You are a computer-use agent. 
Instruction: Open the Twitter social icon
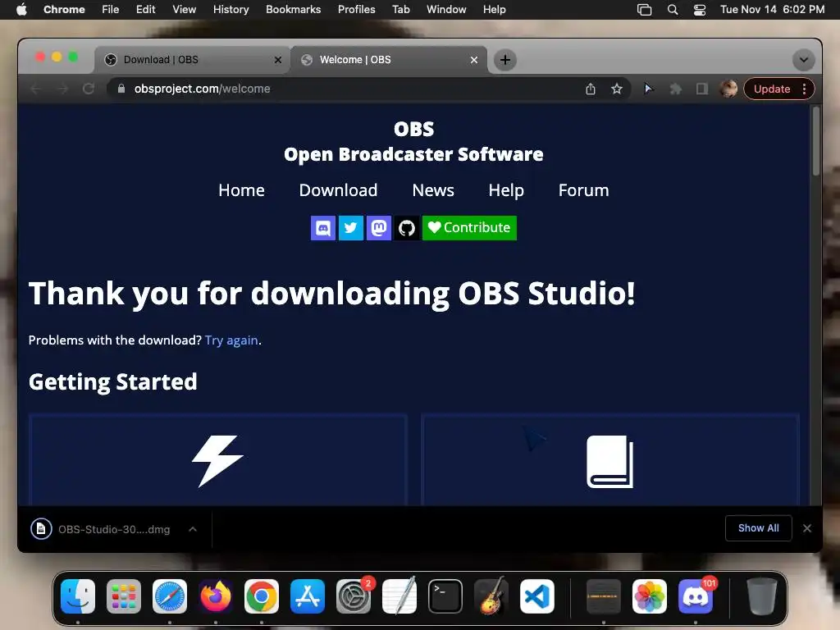[x=351, y=228]
